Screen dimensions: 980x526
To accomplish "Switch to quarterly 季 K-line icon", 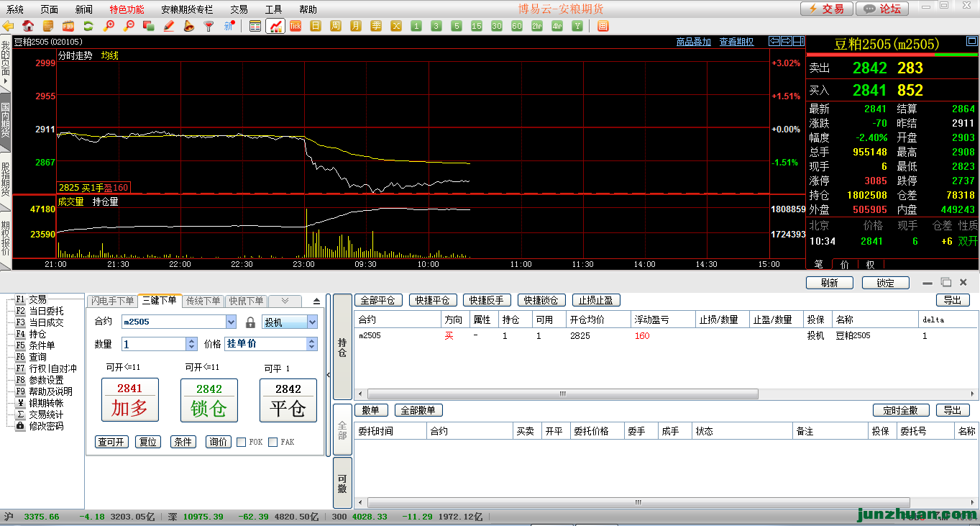I will pos(376,26).
